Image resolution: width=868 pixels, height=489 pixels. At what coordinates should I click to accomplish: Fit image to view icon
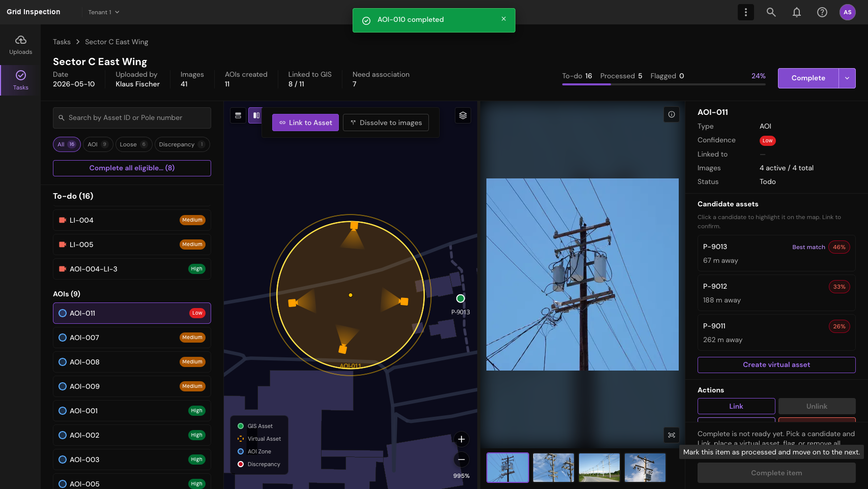[672, 435]
